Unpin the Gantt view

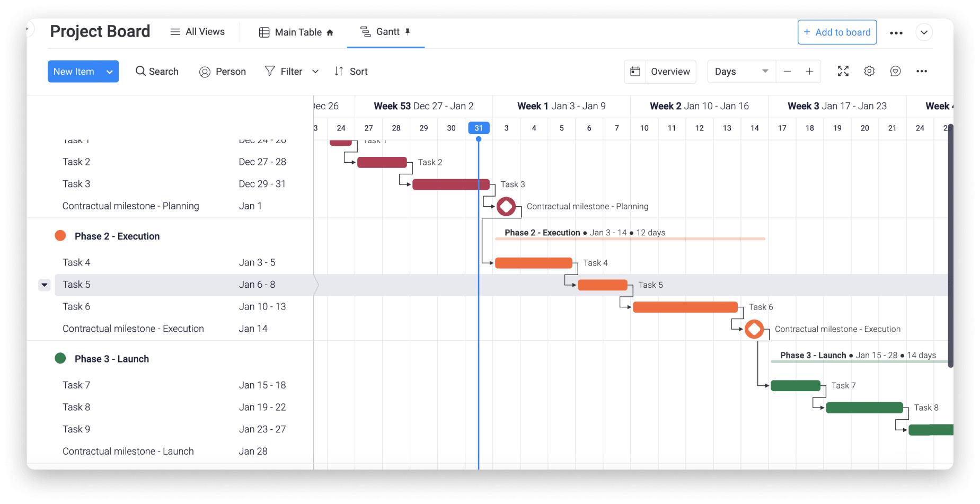407,31
